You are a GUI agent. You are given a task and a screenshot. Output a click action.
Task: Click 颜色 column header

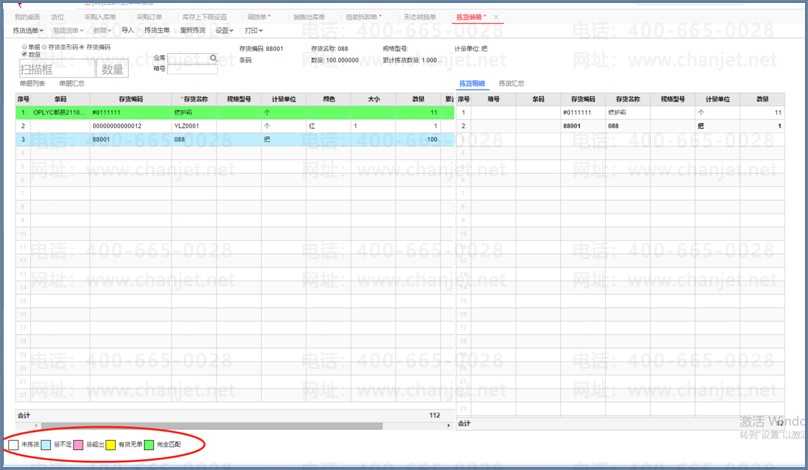pos(329,99)
